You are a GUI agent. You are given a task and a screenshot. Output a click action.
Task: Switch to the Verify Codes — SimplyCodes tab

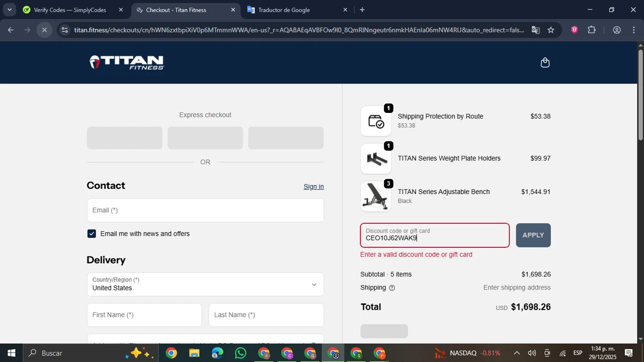tap(70, 10)
